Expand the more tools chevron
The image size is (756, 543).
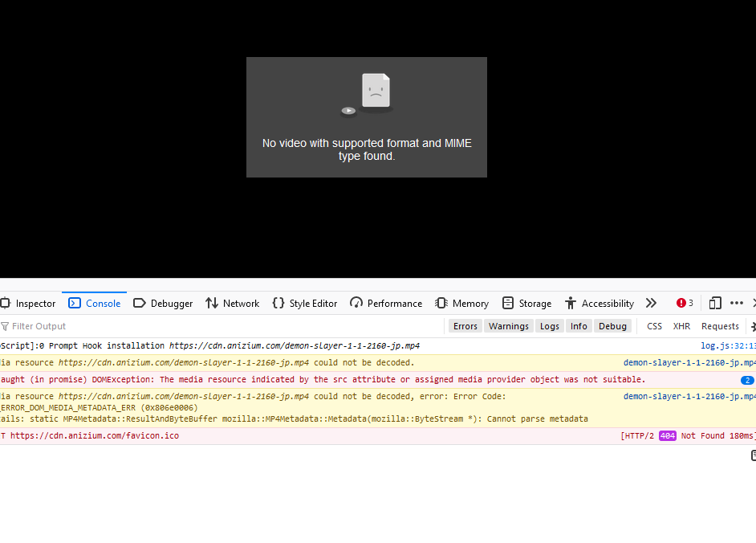tap(651, 303)
